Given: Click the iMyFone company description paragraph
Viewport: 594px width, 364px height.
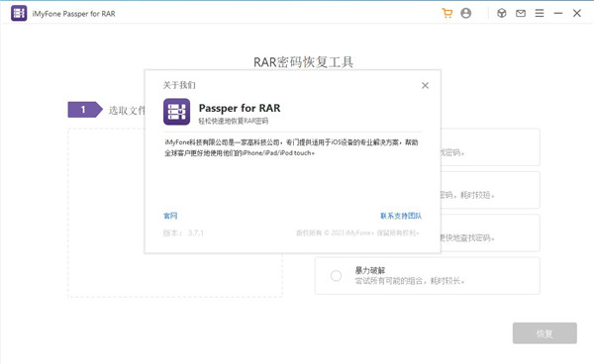Looking at the screenshot, I should click(x=291, y=147).
